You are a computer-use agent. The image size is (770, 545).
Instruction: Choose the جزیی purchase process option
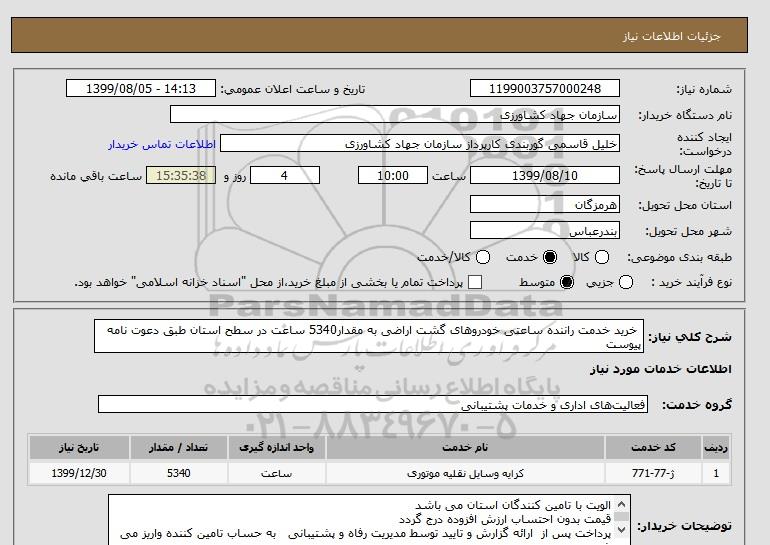coord(626,282)
